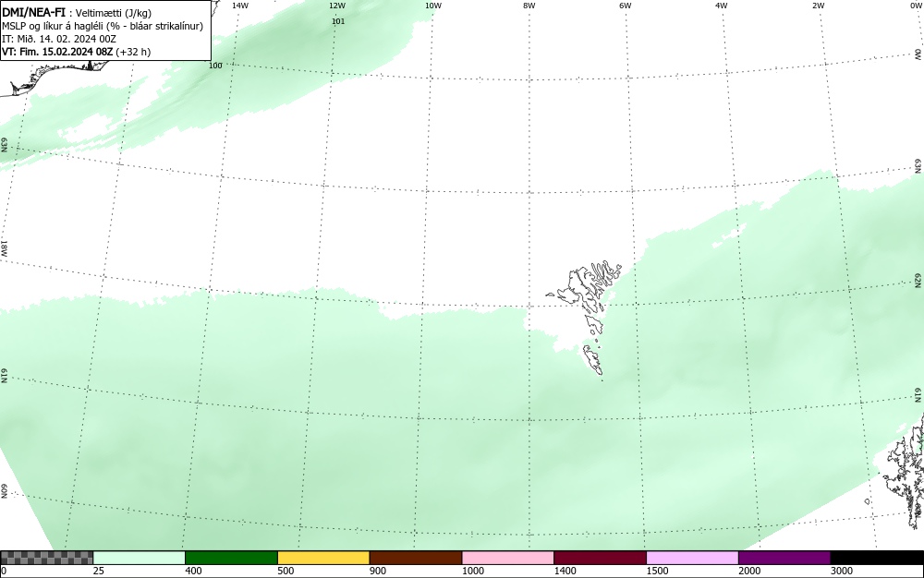Click the legend value 1400

(x=565, y=571)
